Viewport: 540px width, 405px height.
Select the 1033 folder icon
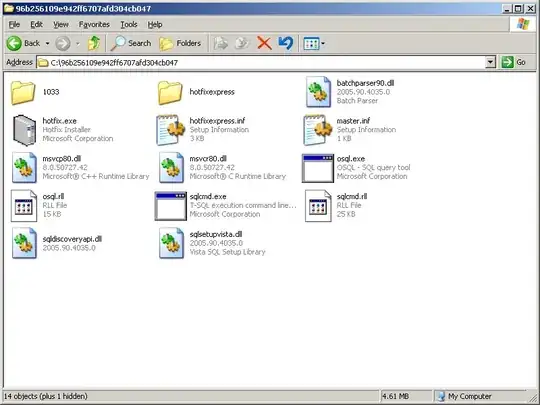coord(23,92)
